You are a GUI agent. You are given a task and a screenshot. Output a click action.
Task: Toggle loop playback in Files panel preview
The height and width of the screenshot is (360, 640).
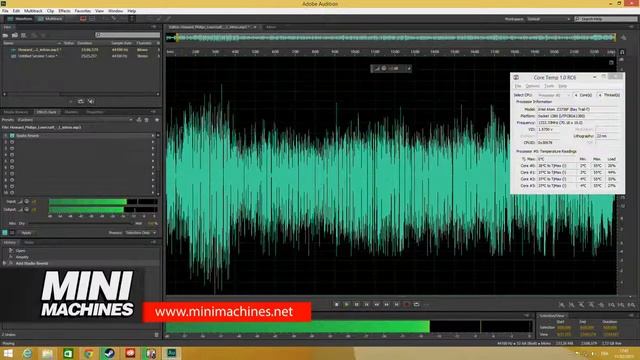point(80,101)
